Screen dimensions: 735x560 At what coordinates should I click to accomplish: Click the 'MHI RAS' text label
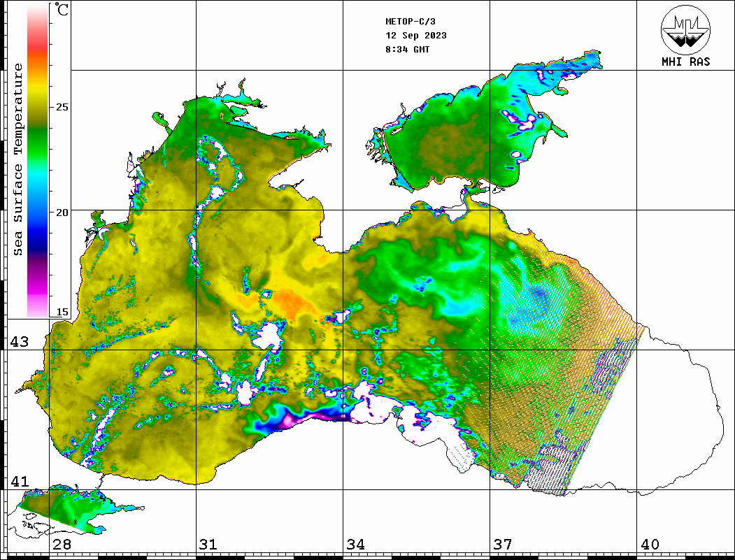685,62
